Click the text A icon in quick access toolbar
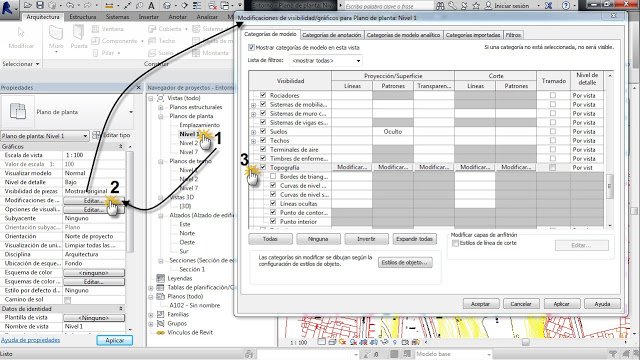 tap(151, 6)
